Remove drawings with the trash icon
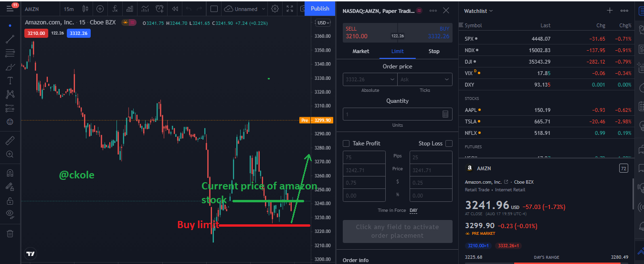Viewport: 644px width, 264px height. [x=10, y=233]
